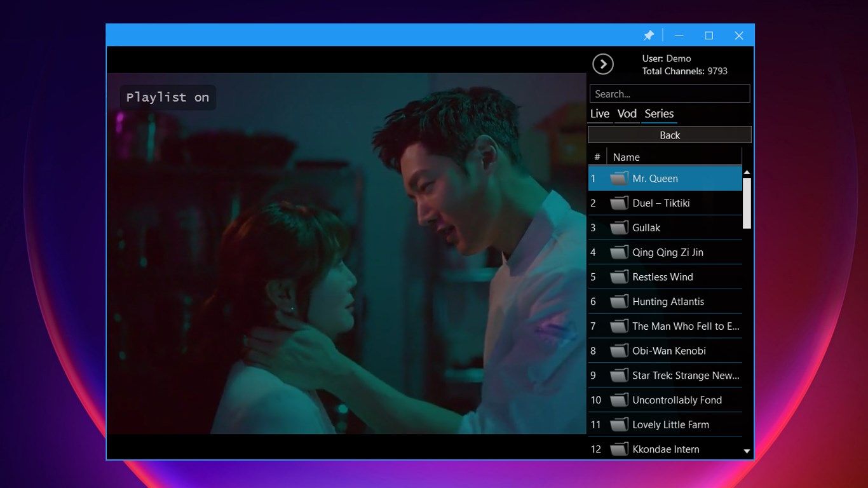Collapse the channel panel with the circular arrow
Image resolution: width=868 pixels, height=488 pixels.
[603, 64]
